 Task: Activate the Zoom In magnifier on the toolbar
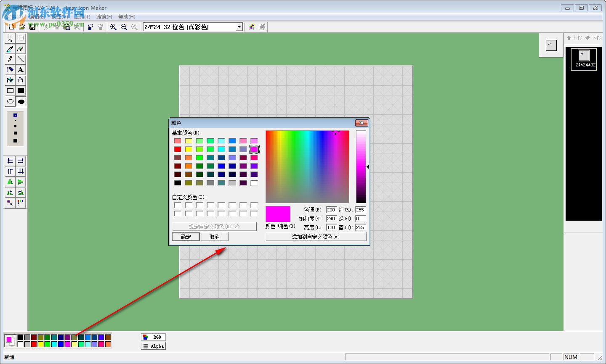coord(113,26)
